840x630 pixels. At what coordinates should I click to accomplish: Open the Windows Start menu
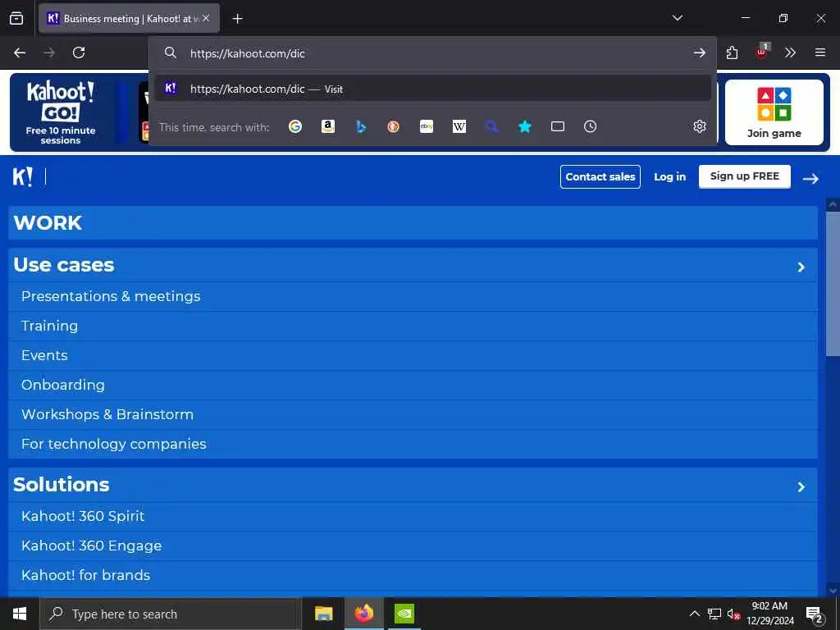(x=20, y=614)
